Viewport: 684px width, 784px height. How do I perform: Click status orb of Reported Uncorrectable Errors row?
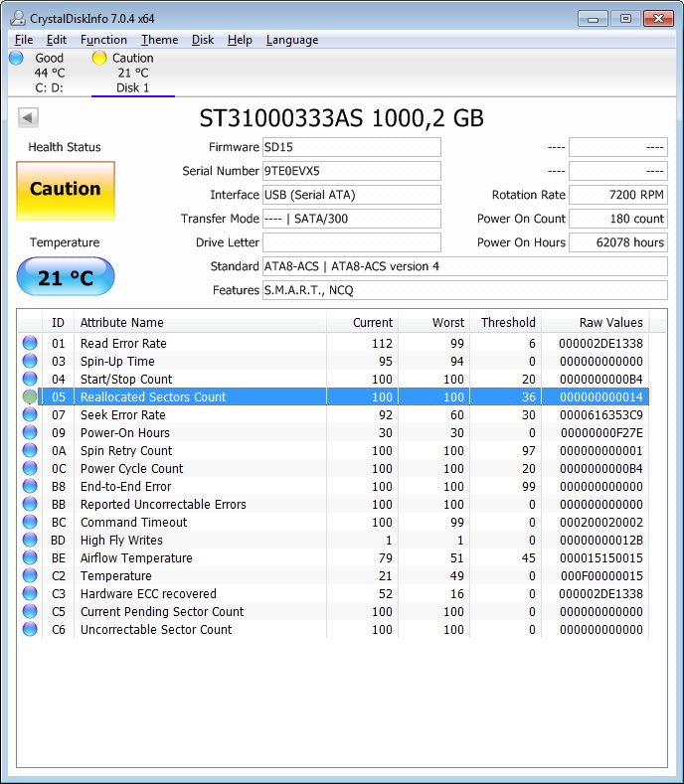[30, 504]
